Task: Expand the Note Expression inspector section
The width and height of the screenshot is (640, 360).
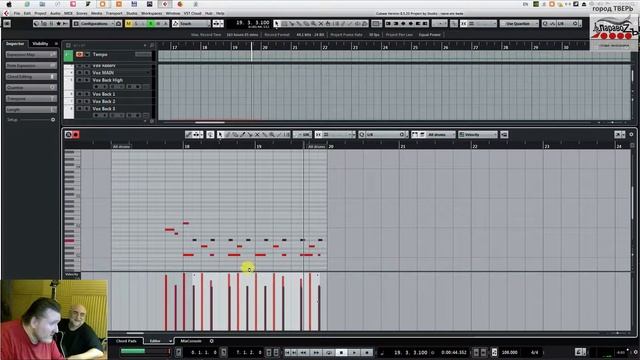Action: (x=31, y=65)
